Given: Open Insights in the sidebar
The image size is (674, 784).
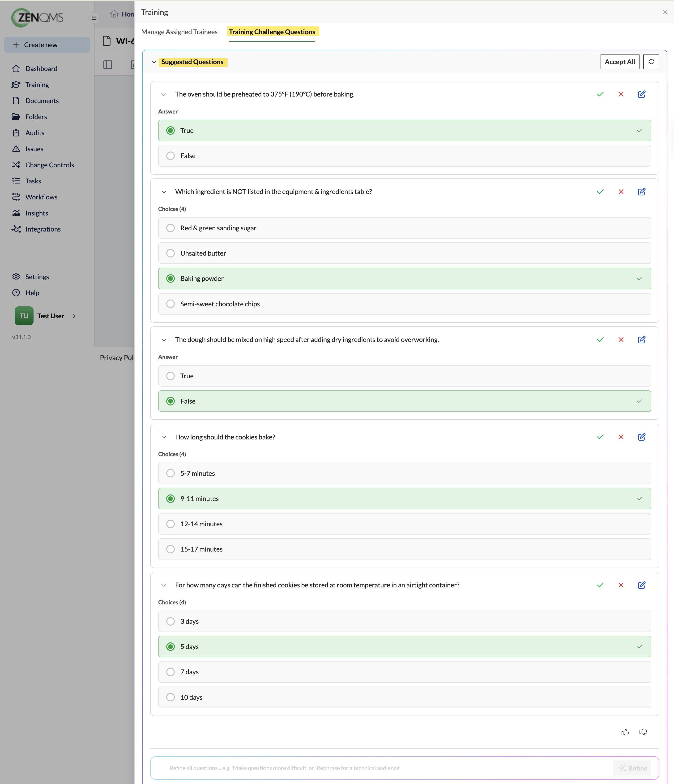Looking at the screenshot, I should coord(37,213).
